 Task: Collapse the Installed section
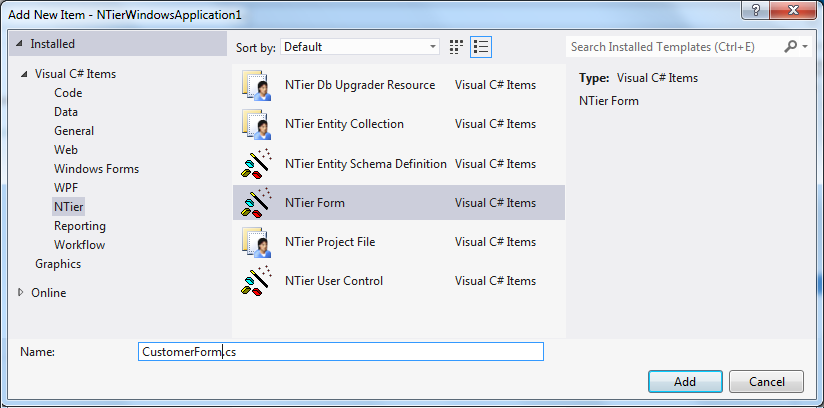19,44
